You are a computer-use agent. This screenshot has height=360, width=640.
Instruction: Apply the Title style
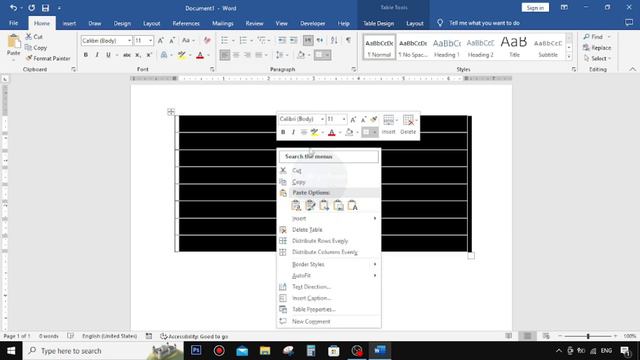click(514, 47)
